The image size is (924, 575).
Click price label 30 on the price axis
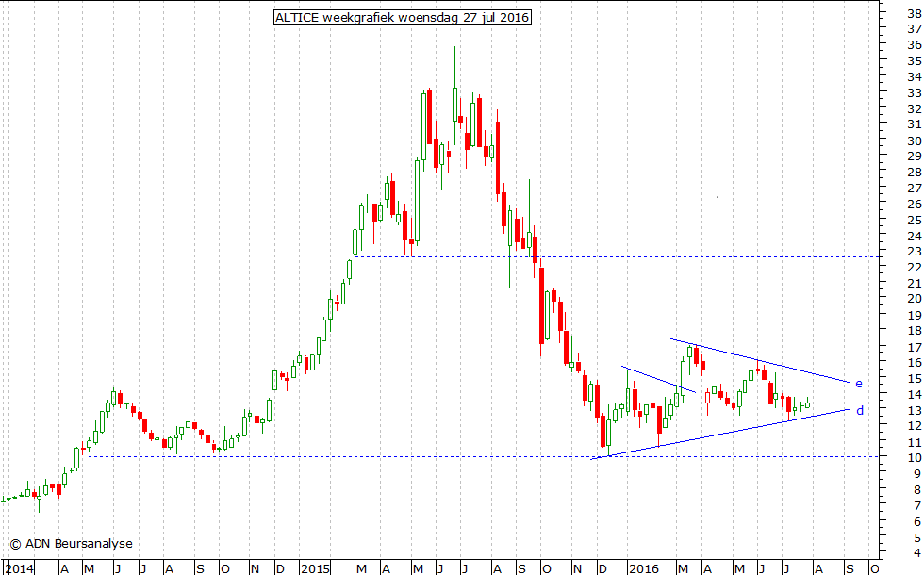pos(915,140)
